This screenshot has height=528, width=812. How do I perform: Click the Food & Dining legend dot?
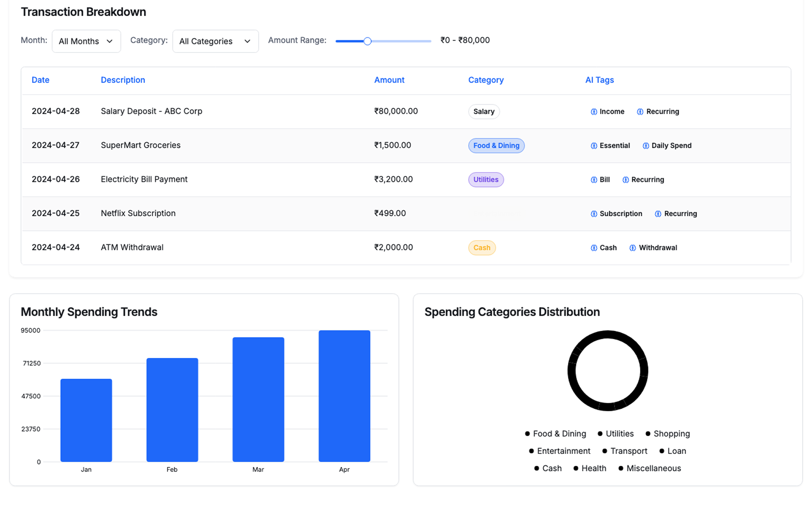click(527, 434)
